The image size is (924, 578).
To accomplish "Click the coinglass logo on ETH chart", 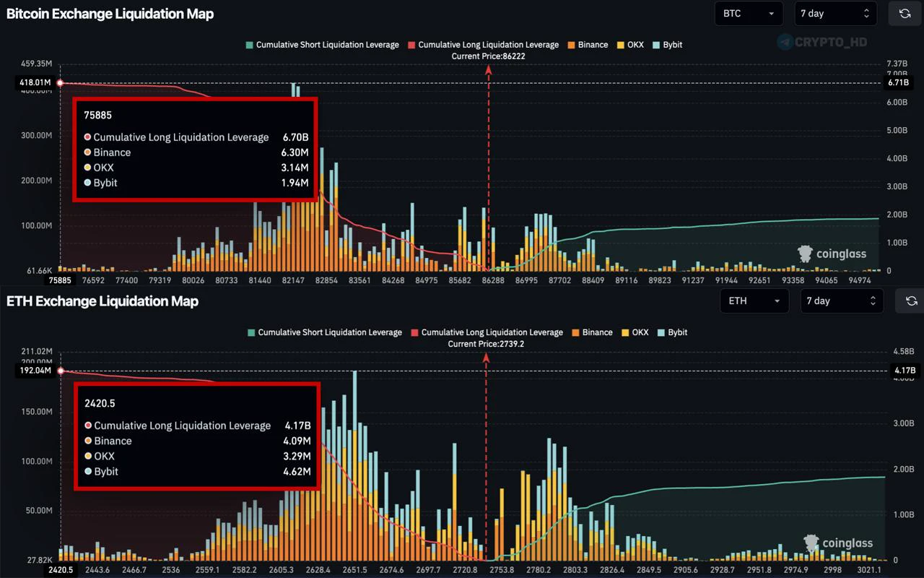I will (x=838, y=543).
